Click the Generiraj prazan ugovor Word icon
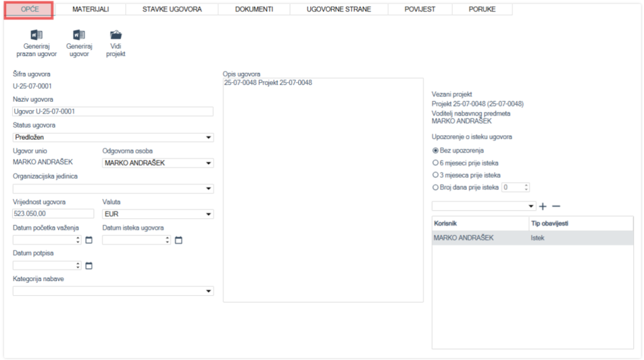Image resolution: width=644 pixels, height=360 pixels. coord(36,35)
